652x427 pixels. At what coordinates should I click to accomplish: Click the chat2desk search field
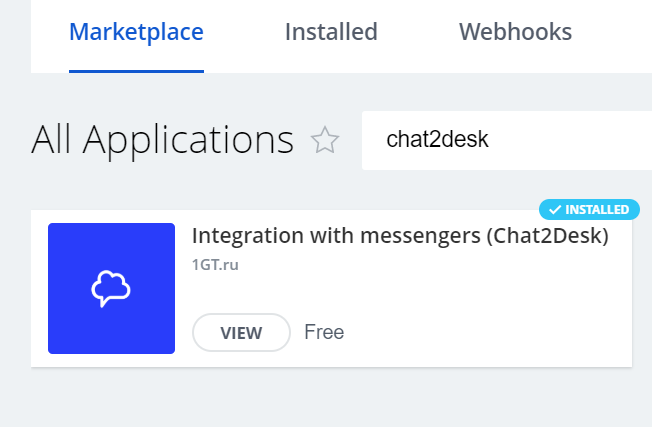[507, 140]
